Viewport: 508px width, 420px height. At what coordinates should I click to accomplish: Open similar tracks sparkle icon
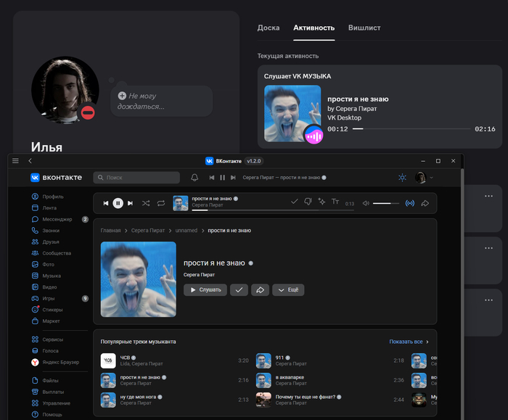pyautogui.click(x=321, y=202)
